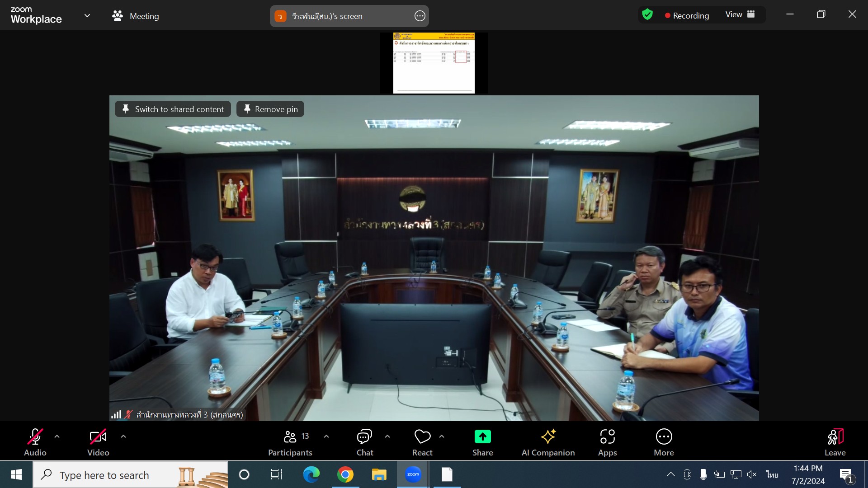
Task: Open the Zoom Workplace dropdown chevron
Action: click(87, 16)
